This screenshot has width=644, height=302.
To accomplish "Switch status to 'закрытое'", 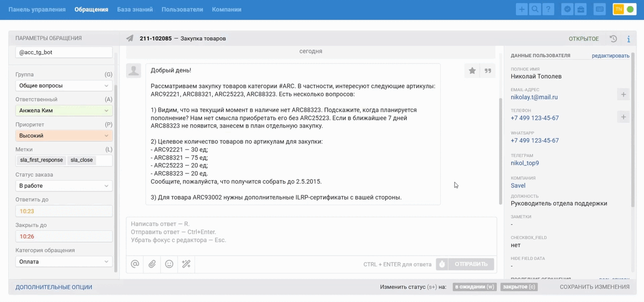I will 519,287.
